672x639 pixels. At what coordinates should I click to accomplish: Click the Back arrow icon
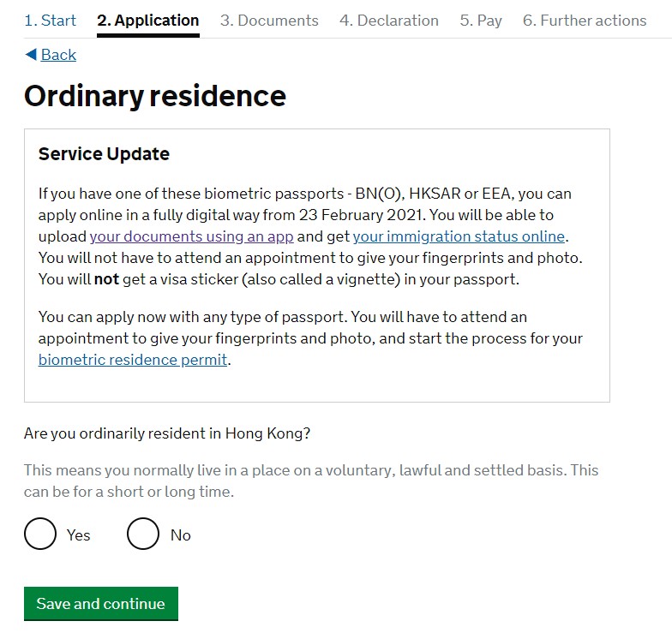pos(31,55)
